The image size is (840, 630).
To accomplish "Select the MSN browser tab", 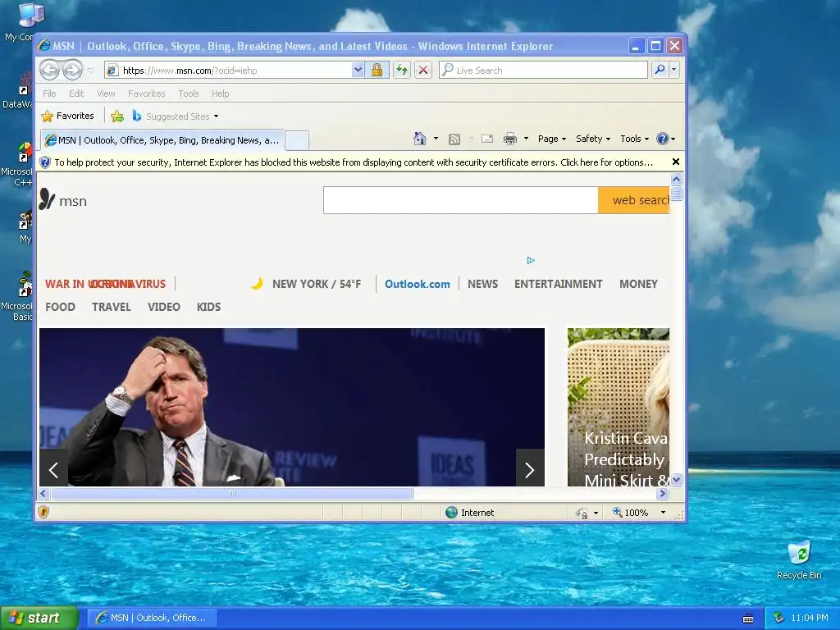I will pos(162,140).
